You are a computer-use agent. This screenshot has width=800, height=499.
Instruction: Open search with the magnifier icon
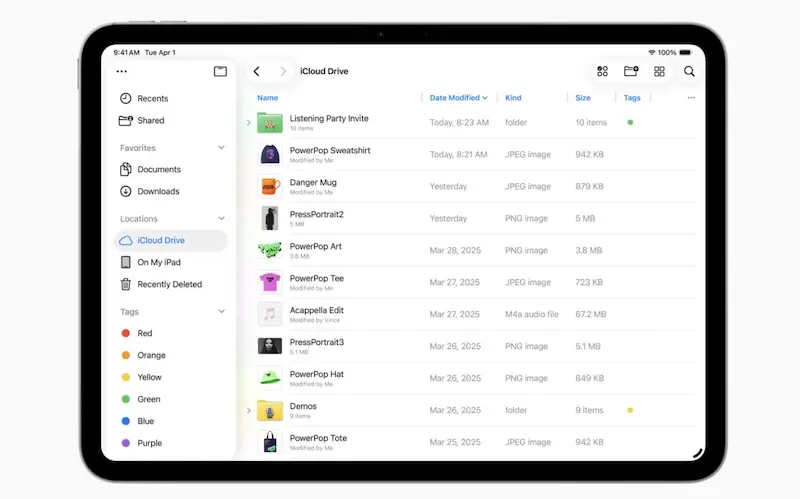[689, 71]
